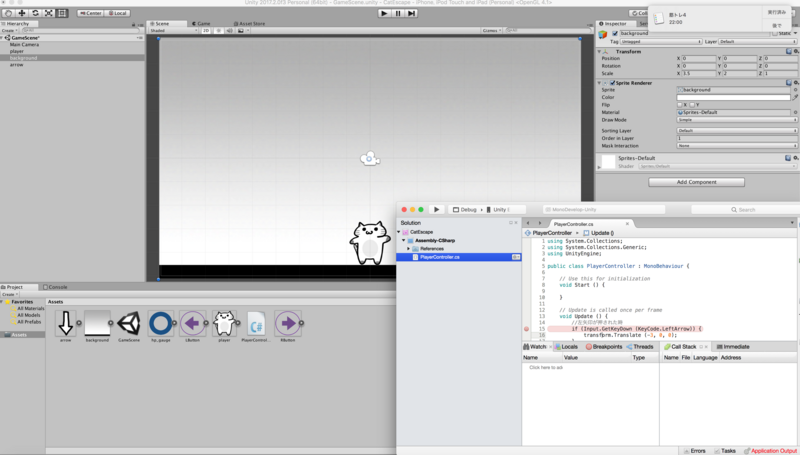Screen dimensions: 800x455
Task: Pause Unity play mode
Action: click(x=398, y=13)
